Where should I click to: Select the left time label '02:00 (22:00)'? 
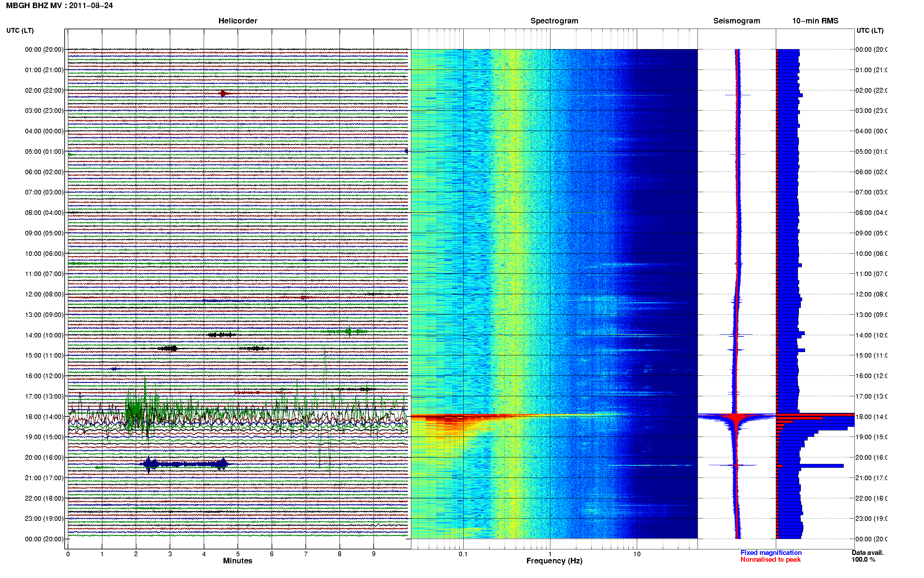click(44, 90)
